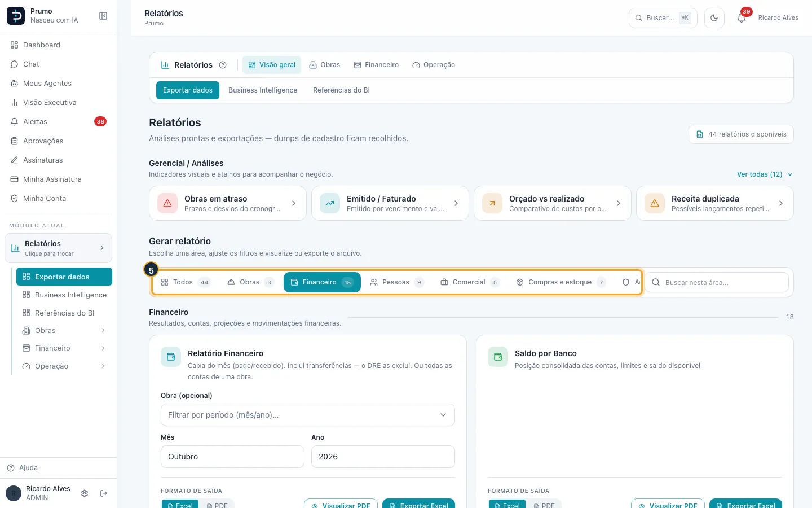
Task: Expand Operação in the sidebar submenu
Action: click(x=64, y=366)
